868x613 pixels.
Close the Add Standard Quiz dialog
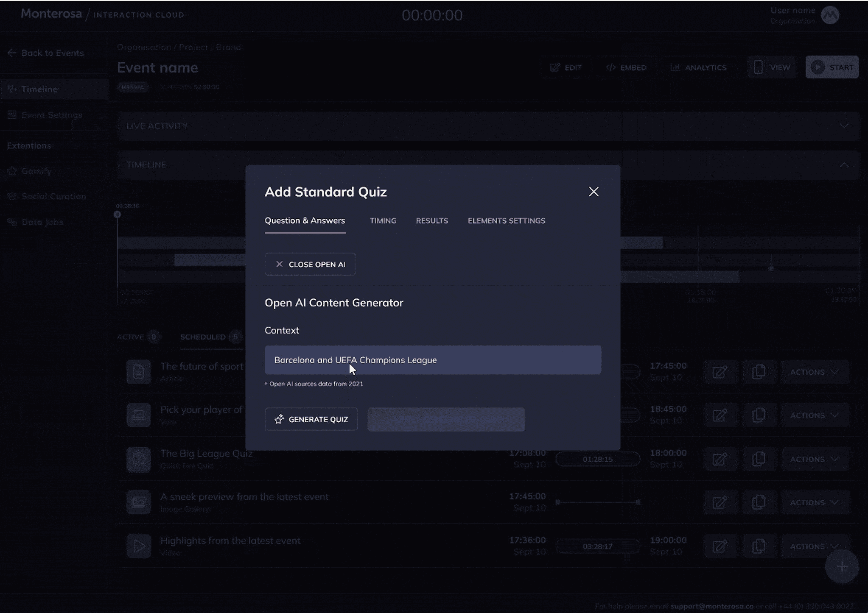point(594,192)
